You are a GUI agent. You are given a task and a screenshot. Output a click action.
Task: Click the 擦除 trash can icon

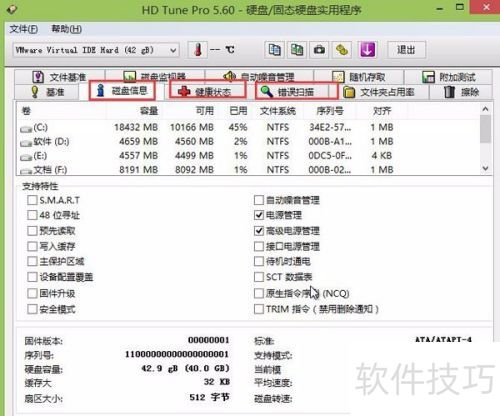[x=449, y=92]
